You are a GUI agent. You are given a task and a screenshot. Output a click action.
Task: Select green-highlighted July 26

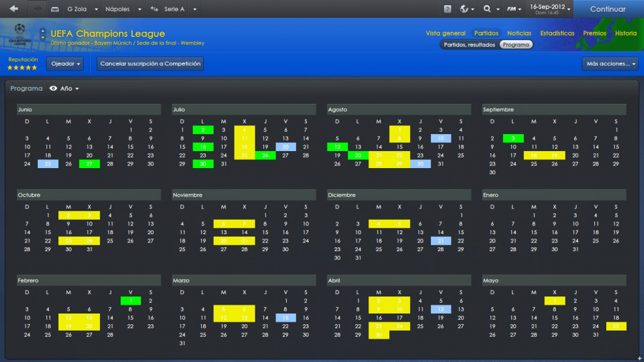[x=265, y=156]
